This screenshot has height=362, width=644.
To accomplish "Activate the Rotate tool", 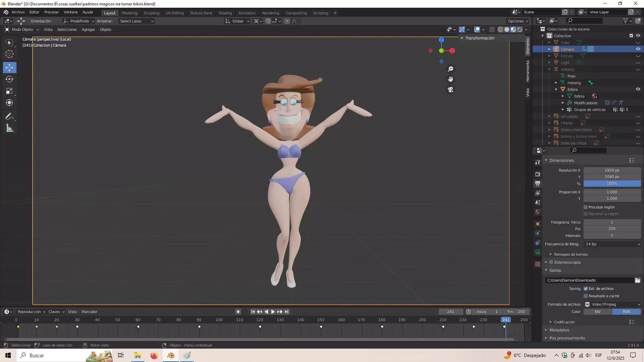I will tap(9, 79).
